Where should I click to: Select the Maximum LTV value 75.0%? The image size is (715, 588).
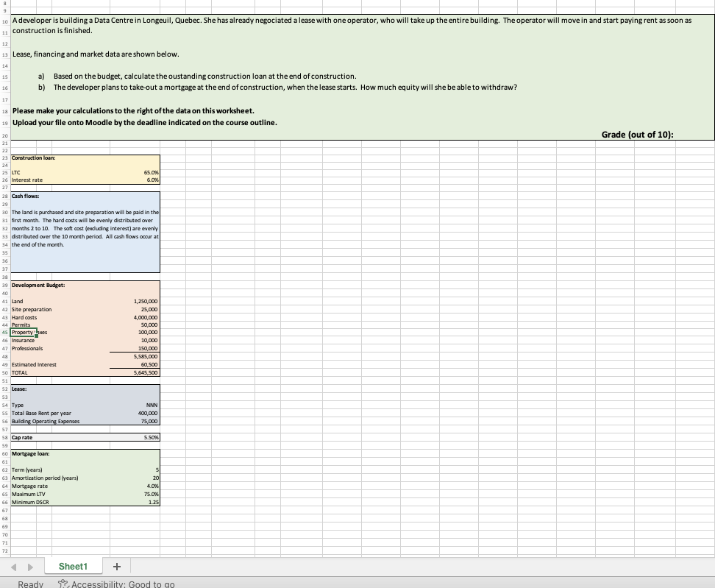pyautogui.click(x=151, y=494)
